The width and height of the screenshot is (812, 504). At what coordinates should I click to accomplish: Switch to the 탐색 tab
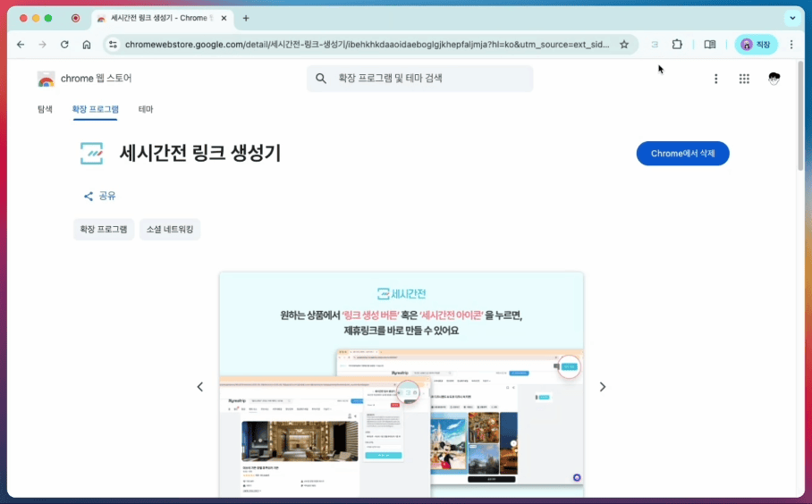45,109
